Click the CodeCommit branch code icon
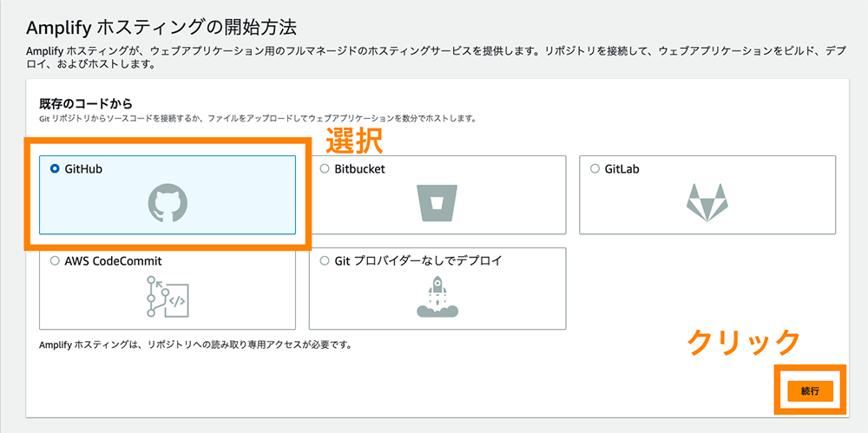Viewport: 868px width, 433px height. [x=168, y=296]
